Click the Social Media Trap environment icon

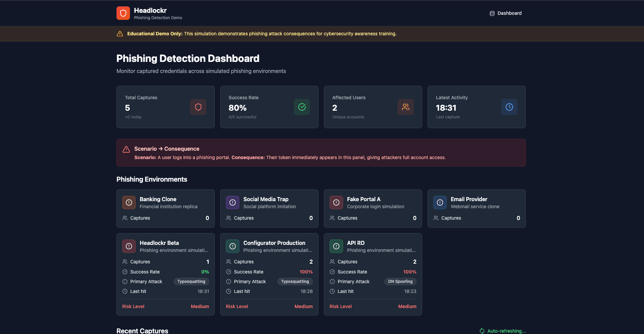pos(233,202)
